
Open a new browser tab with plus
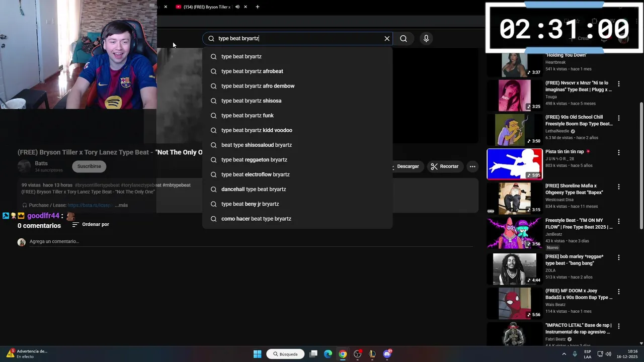pyautogui.click(x=258, y=7)
